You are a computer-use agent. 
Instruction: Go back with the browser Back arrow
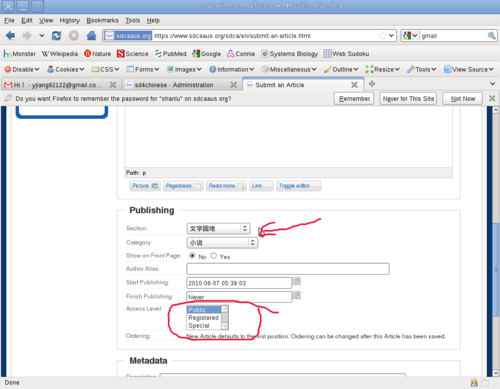[x=10, y=35]
